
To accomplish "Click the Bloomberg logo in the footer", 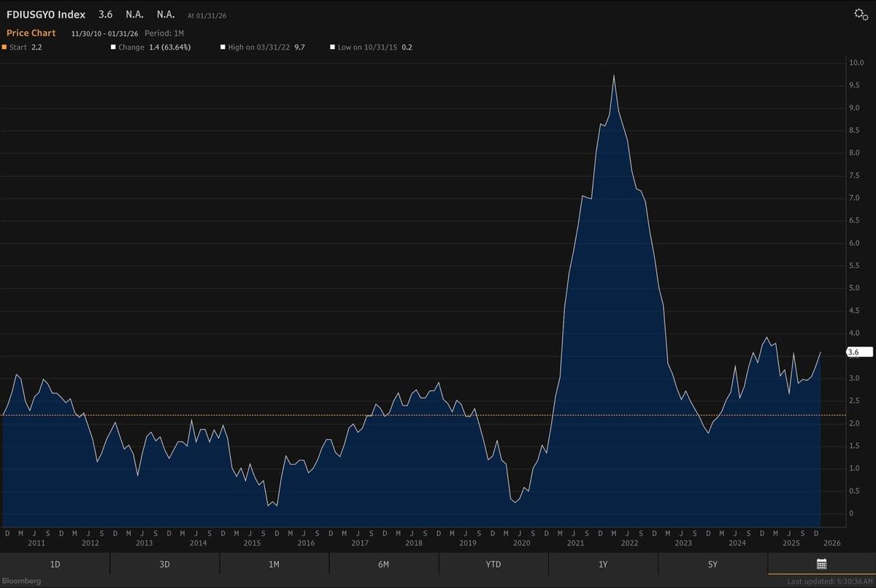I will click(x=21, y=581).
